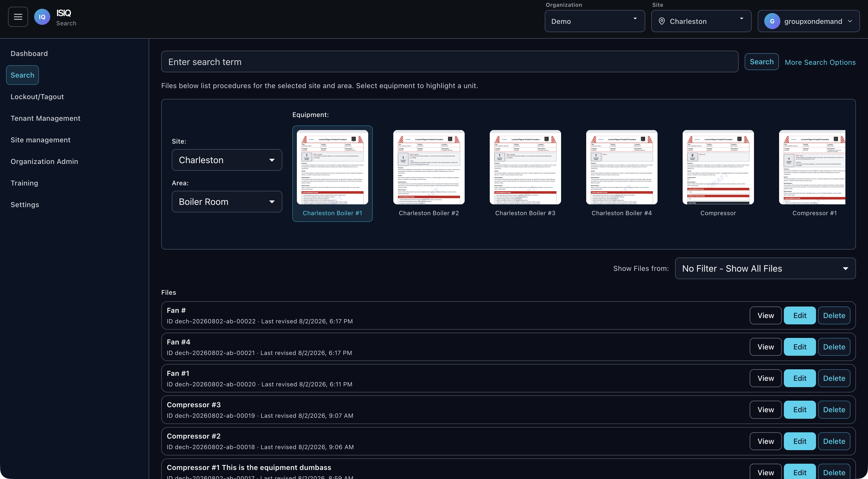The width and height of the screenshot is (868, 479).
Task: Open Training in the sidebar
Action: click(24, 183)
